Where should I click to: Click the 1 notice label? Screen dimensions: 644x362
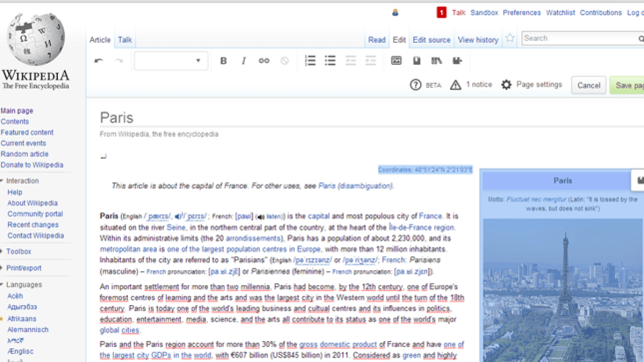(x=479, y=84)
